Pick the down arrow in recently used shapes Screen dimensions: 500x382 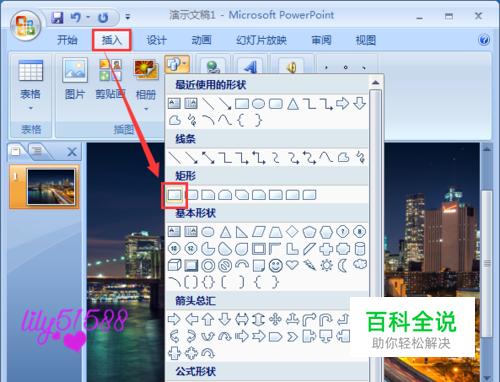(360, 104)
